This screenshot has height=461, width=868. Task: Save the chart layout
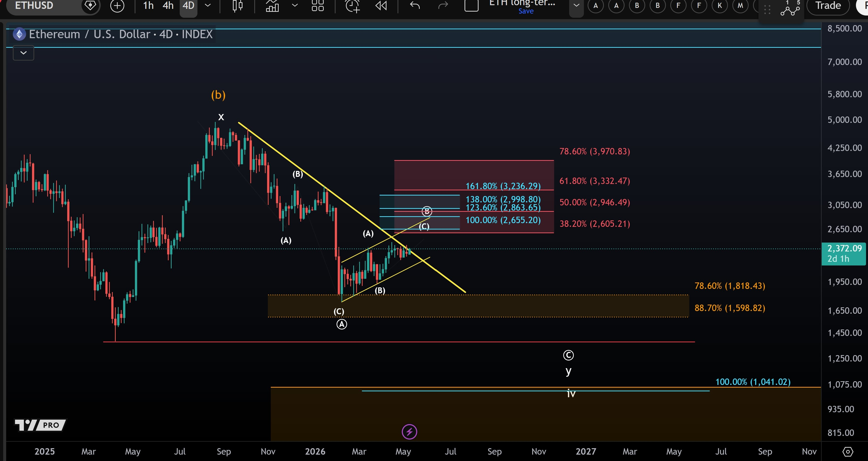tap(526, 11)
